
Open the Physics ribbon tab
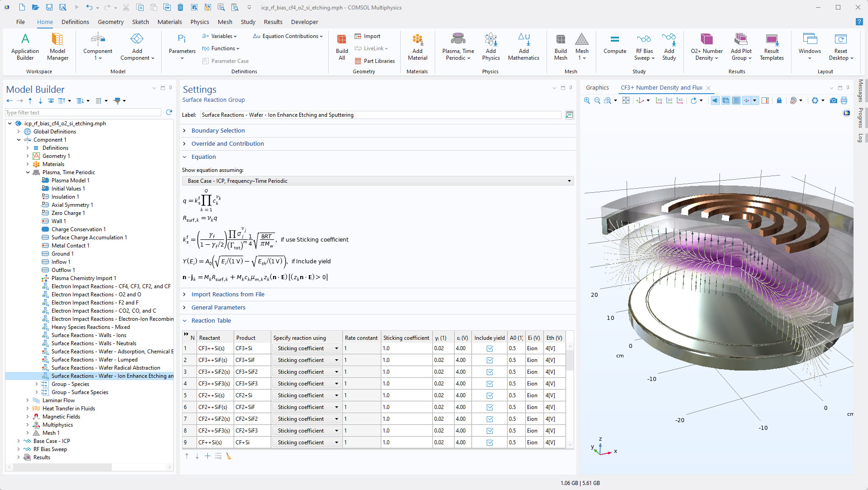[x=199, y=22]
